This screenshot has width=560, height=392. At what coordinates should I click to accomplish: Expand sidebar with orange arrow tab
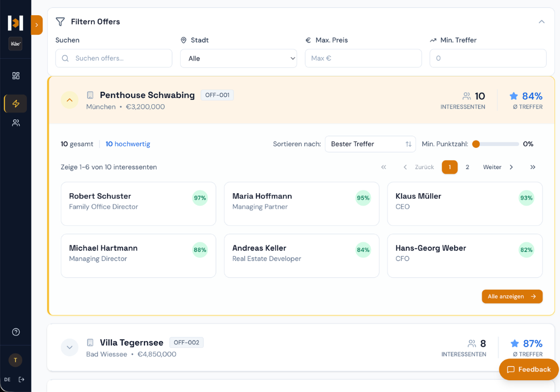point(36,25)
